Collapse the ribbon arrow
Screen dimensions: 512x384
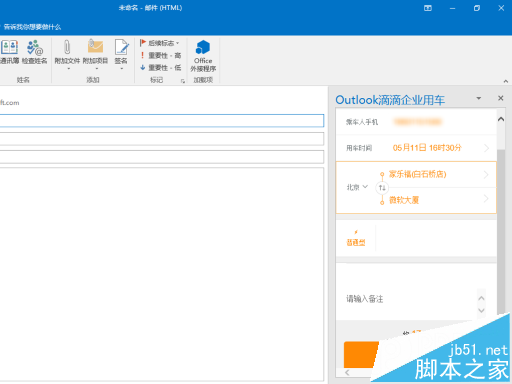[x=506, y=81]
